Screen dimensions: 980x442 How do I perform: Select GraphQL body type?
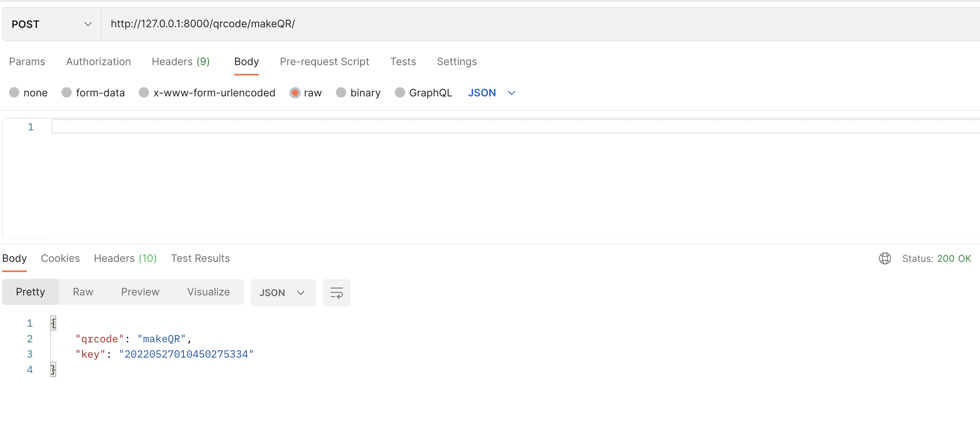point(399,92)
